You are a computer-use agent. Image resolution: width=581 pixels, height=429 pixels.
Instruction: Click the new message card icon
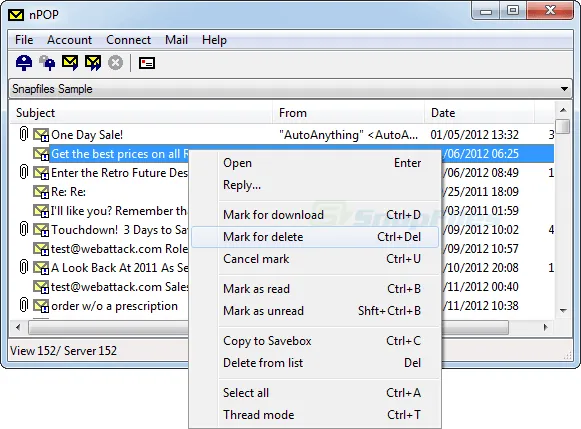point(147,63)
